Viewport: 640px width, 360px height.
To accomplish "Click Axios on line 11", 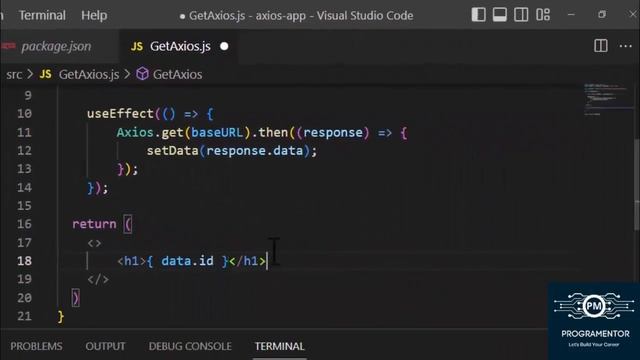I will click(x=135, y=132).
